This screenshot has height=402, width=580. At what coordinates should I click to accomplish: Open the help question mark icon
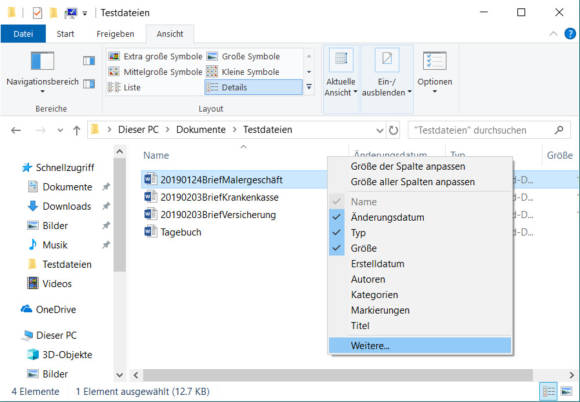coord(570,34)
